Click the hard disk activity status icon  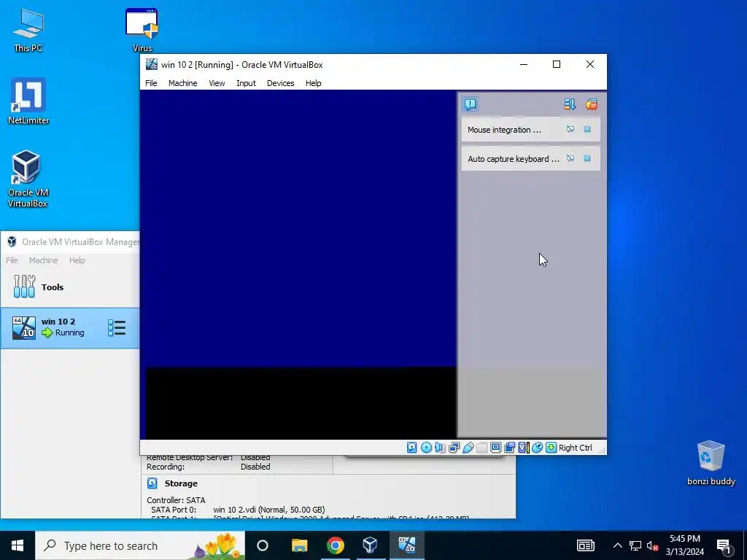pos(411,448)
